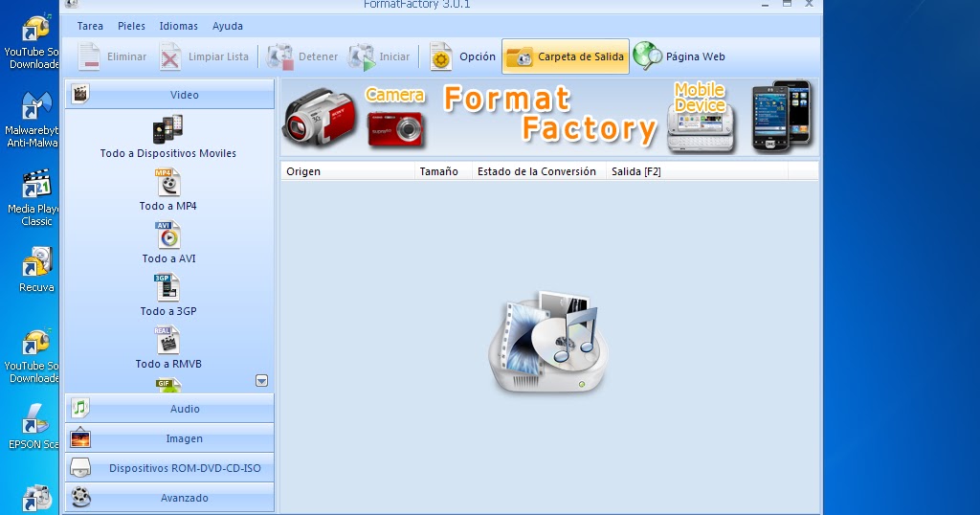Open Media Player Classic desktop shortcut

[33, 198]
